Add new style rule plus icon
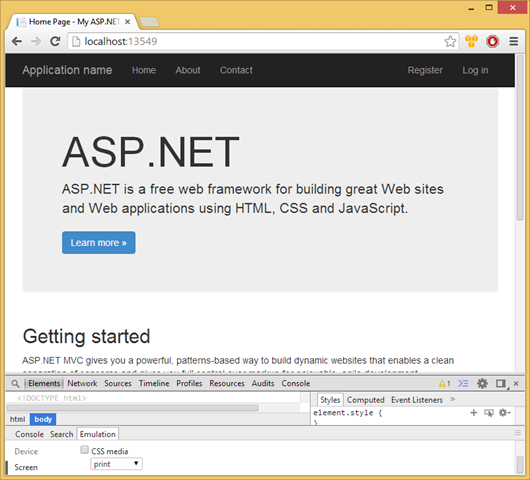The height and width of the screenshot is (480, 530). [x=474, y=412]
